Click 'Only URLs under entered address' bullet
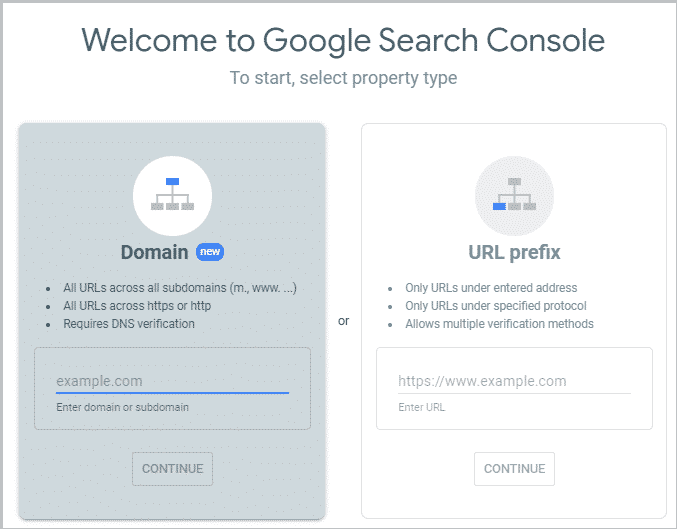 tap(491, 288)
